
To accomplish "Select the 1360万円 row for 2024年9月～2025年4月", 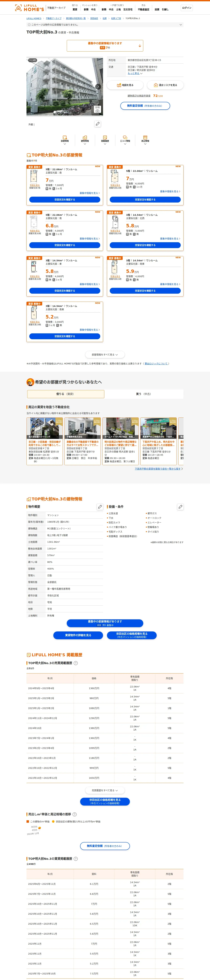I will point(105,689).
